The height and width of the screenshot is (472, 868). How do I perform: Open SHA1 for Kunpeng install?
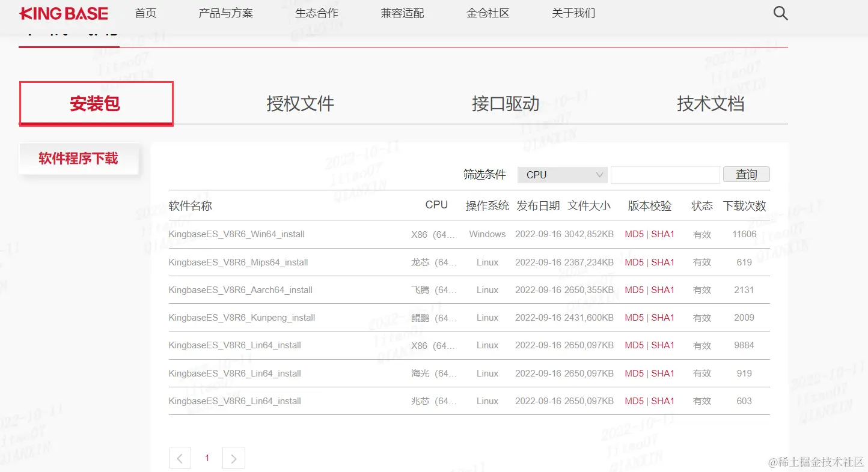(663, 318)
